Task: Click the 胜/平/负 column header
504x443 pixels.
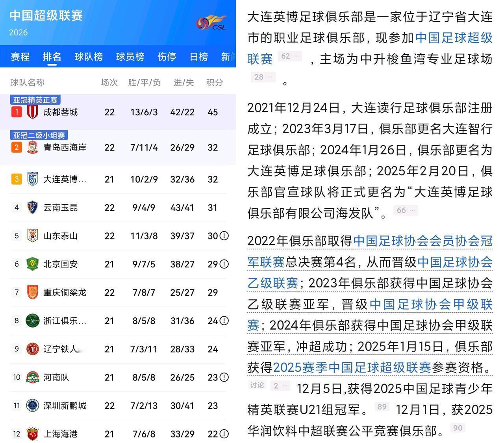Action: (x=144, y=82)
